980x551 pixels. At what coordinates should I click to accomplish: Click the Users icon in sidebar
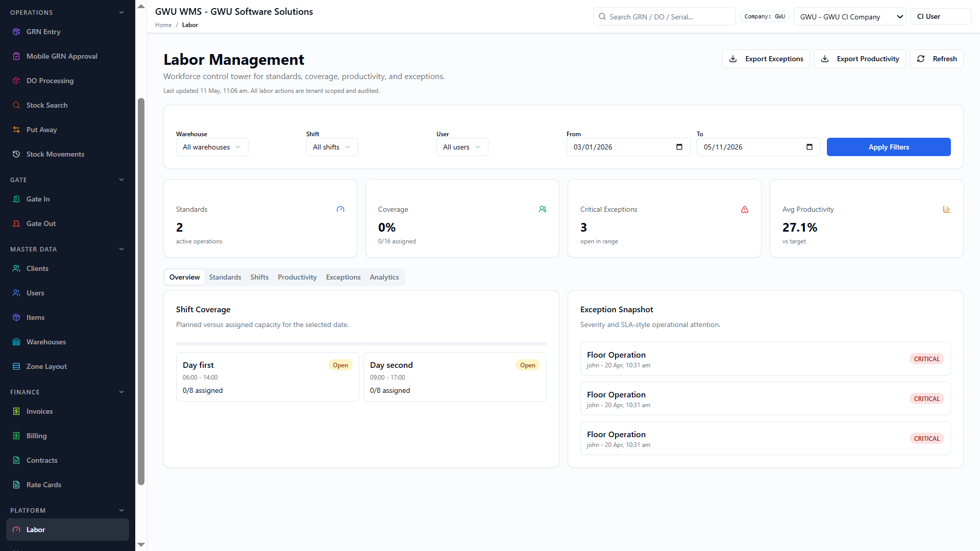pos(16,293)
